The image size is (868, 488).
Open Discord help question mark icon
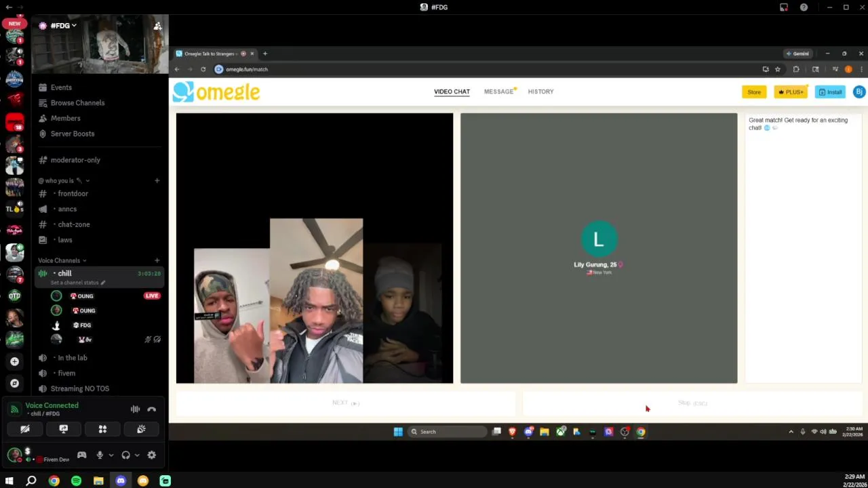[804, 7]
